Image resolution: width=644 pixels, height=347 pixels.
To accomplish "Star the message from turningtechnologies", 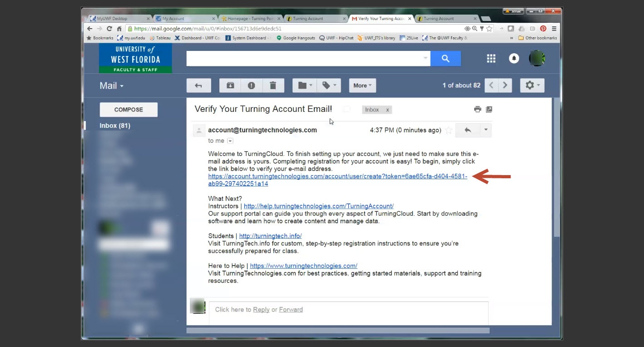I will pos(449,131).
